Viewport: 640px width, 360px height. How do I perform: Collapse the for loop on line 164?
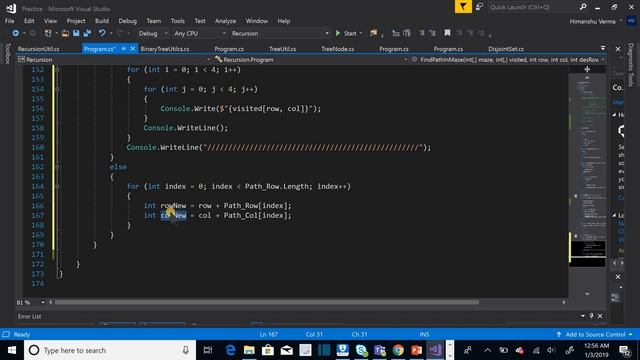(57, 187)
